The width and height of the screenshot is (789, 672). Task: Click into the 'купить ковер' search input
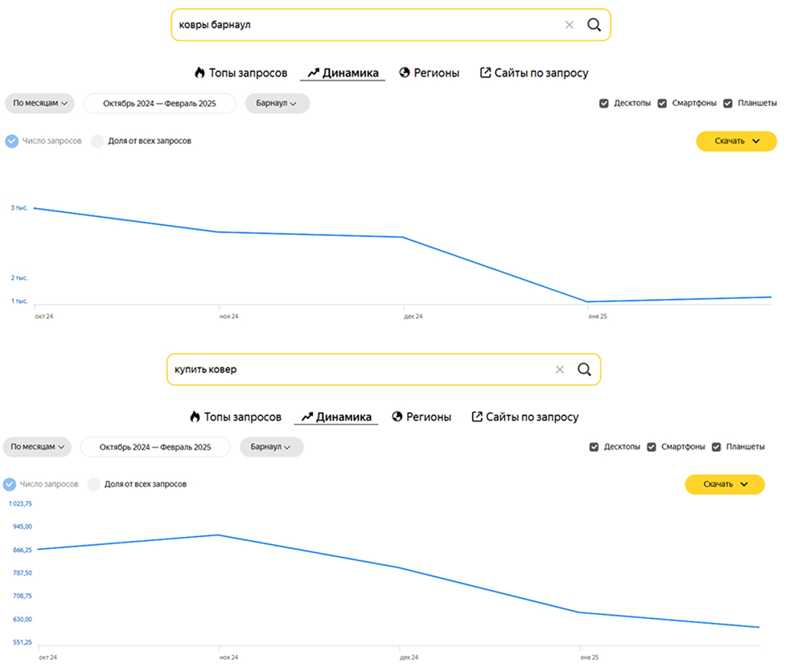tap(354, 370)
